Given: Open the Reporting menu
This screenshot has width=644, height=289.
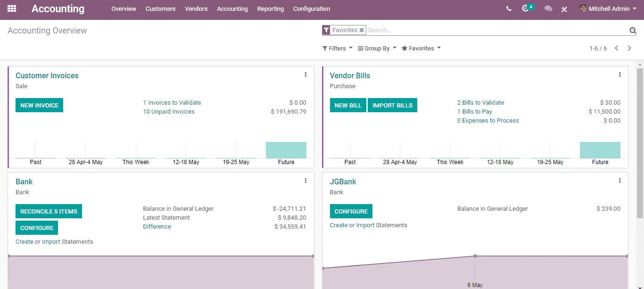Looking at the screenshot, I should [271, 8].
